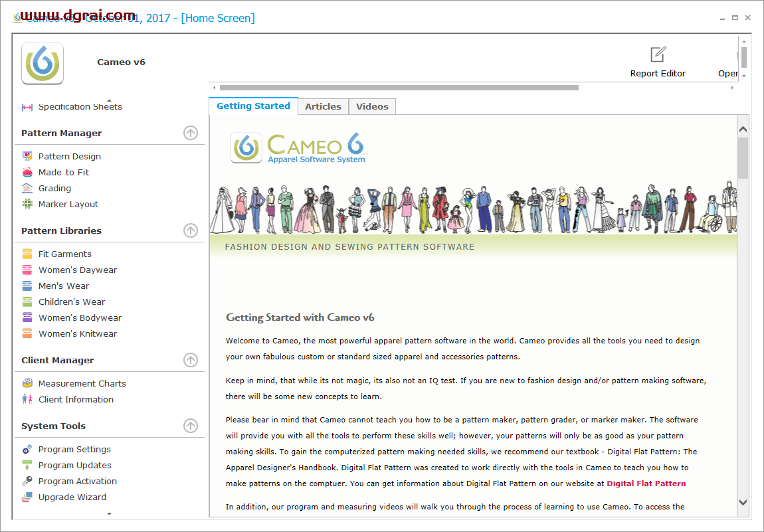Open Marker Layout module
The width and height of the screenshot is (764, 532).
(68, 205)
